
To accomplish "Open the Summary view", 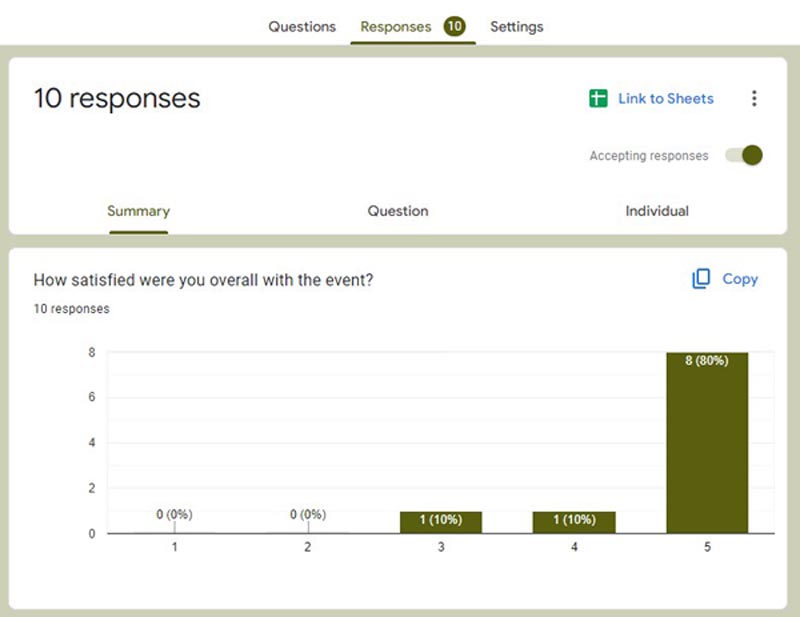I will pyautogui.click(x=138, y=211).
